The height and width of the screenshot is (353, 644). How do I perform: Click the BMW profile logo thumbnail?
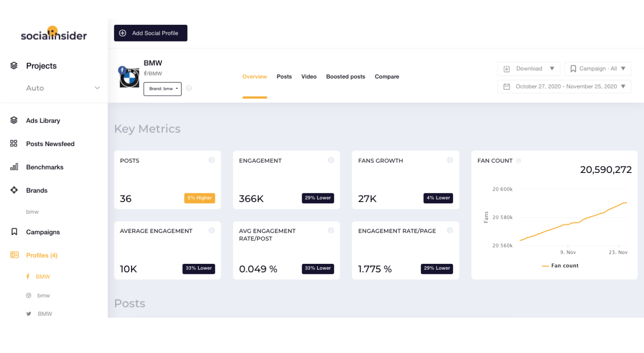pyautogui.click(x=130, y=78)
